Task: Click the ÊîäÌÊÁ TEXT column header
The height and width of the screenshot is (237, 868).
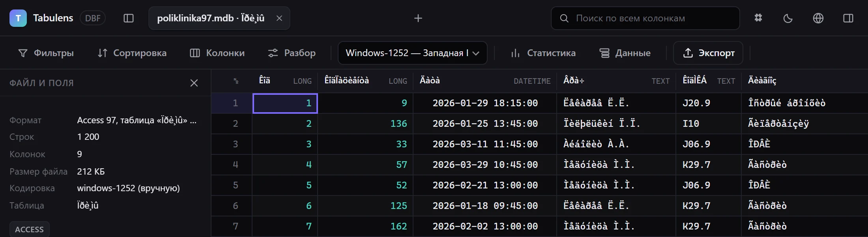Action: 709,81
